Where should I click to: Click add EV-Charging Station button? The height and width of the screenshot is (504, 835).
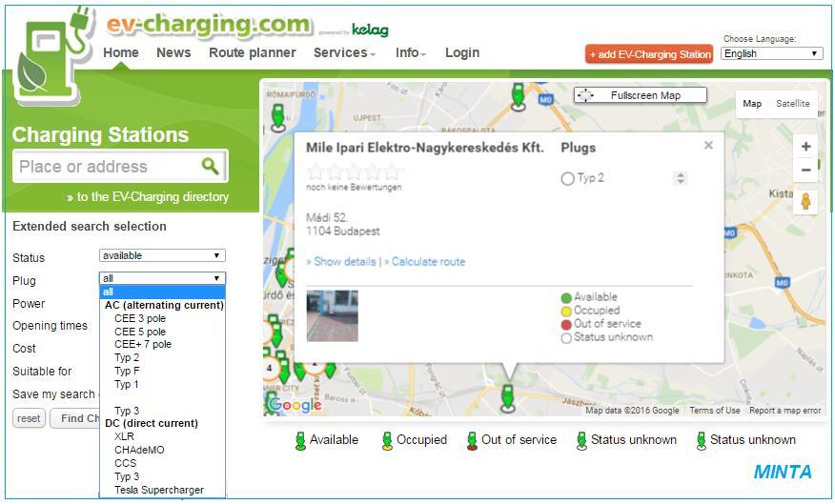pos(649,53)
